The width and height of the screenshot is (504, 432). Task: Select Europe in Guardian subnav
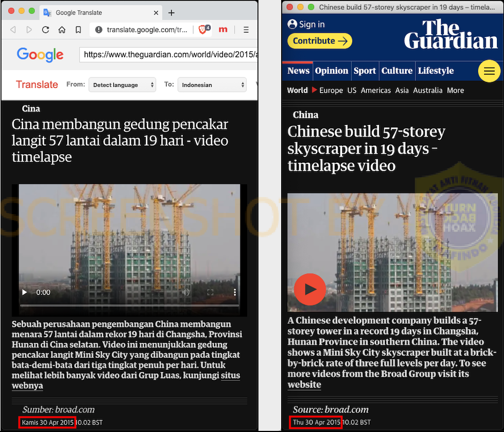(x=331, y=90)
